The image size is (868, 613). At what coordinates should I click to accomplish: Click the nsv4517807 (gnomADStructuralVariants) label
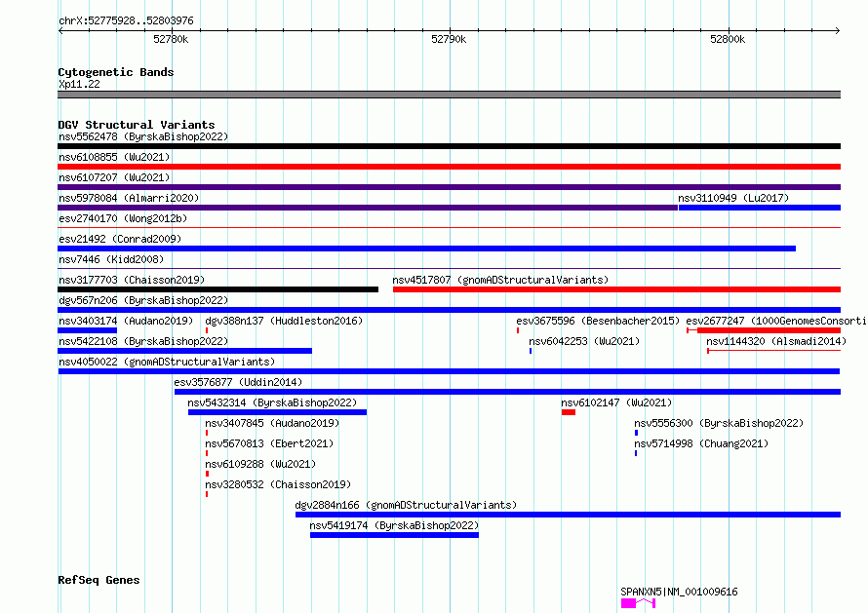(500, 280)
